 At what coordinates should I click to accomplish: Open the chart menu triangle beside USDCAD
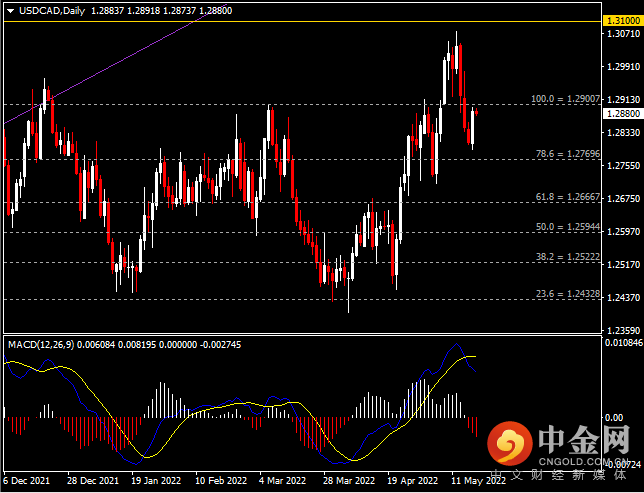11,11
